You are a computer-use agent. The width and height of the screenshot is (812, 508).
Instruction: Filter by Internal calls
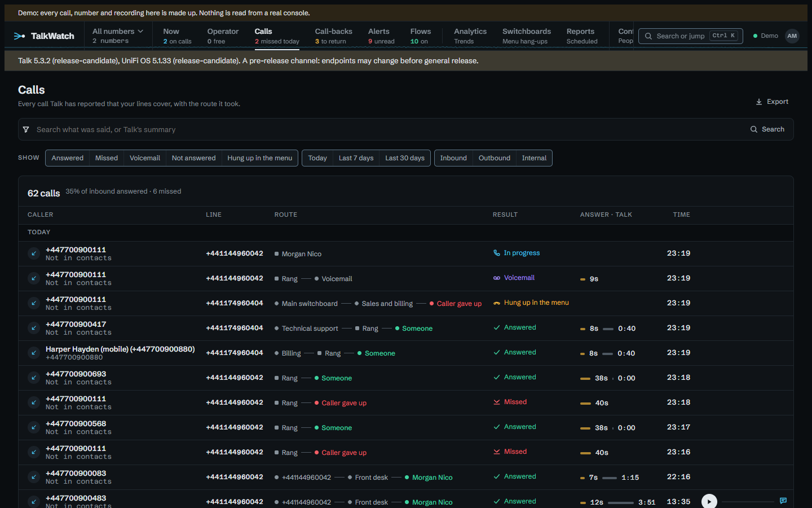(x=534, y=158)
